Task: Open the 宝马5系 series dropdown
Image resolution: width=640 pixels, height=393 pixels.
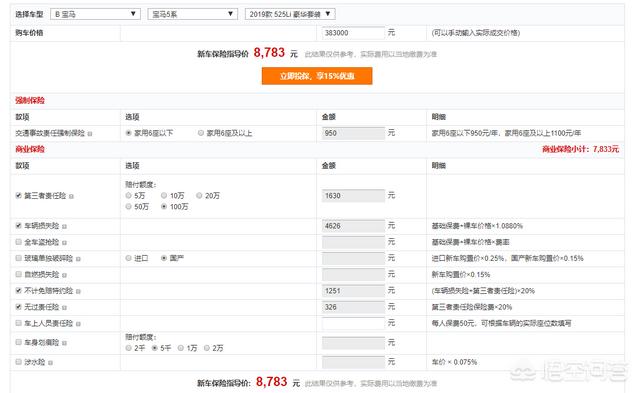Action: point(193,14)
